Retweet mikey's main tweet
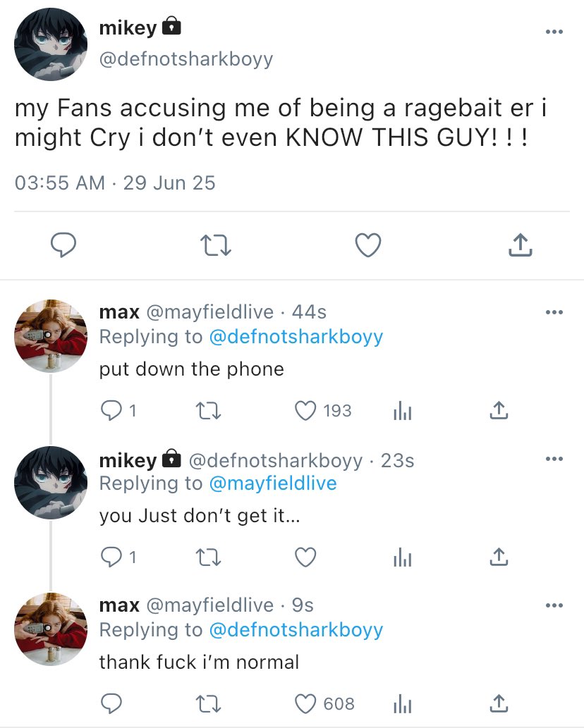 (x=216, y=245)
